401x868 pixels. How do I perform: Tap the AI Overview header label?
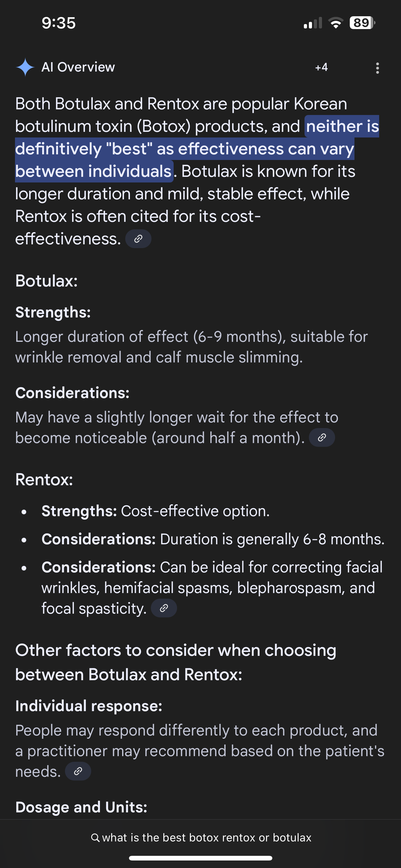click(x=78, y=67)
